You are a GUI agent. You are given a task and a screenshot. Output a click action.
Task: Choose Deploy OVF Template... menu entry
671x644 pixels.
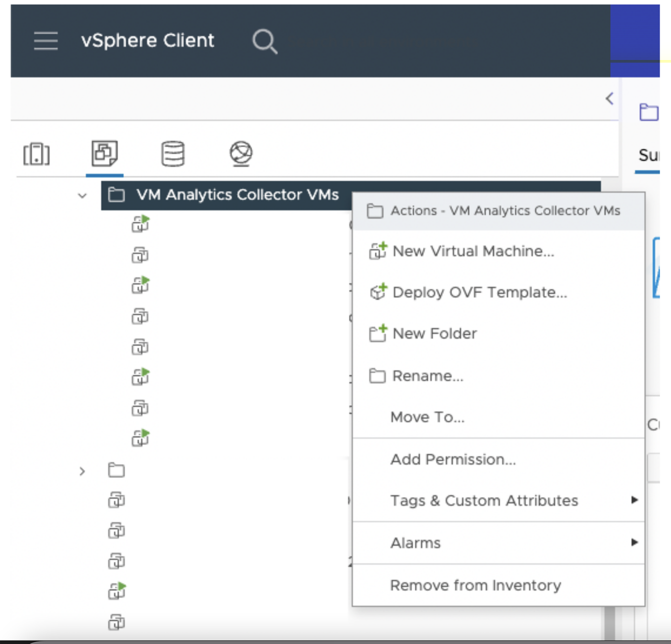(x=498, y=292)
